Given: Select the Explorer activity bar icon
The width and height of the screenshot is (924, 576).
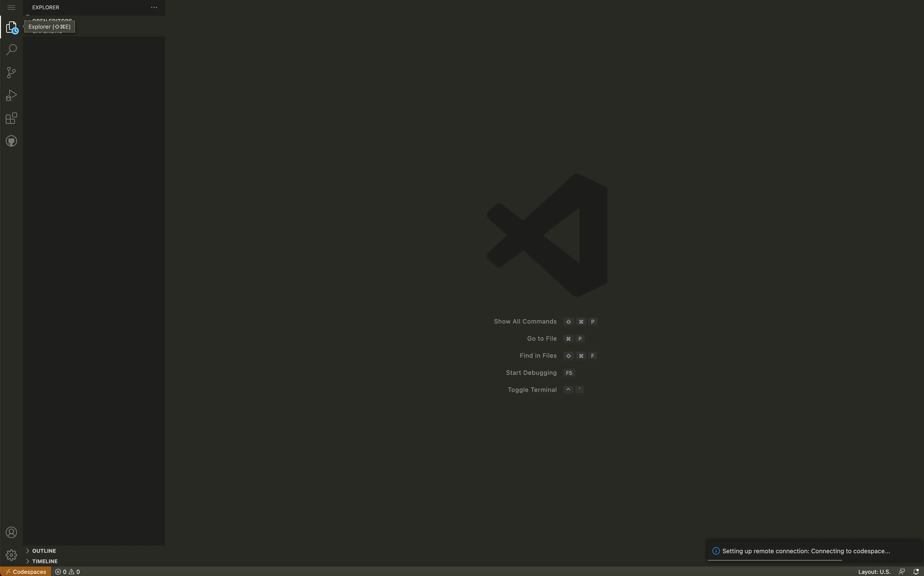Looking at the screenshot, I should [x=11, y=27].
